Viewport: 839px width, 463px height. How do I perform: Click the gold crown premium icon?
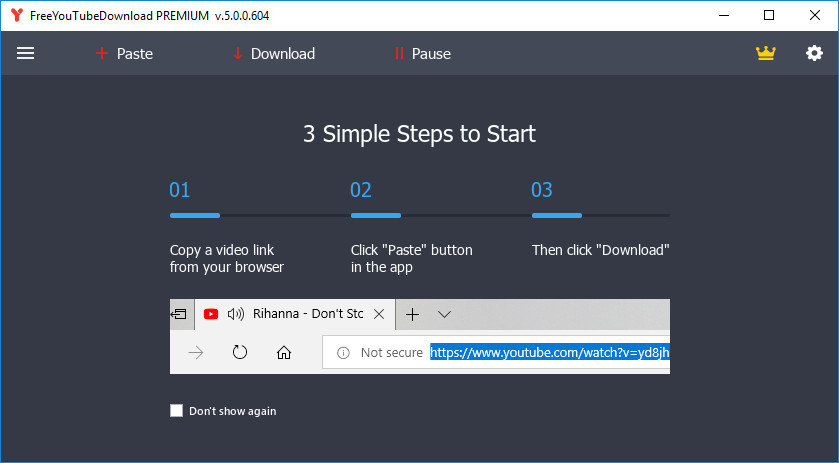(766, 54)
